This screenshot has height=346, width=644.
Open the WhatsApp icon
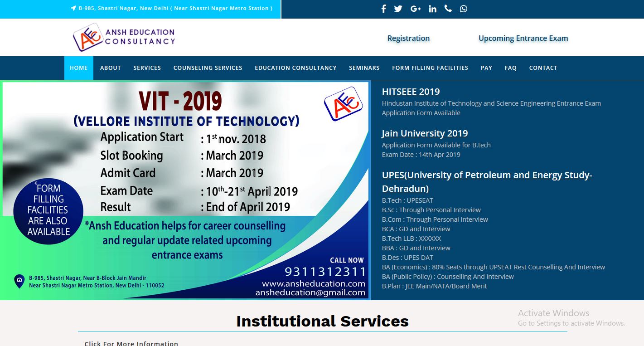click(x=463, y=9)
